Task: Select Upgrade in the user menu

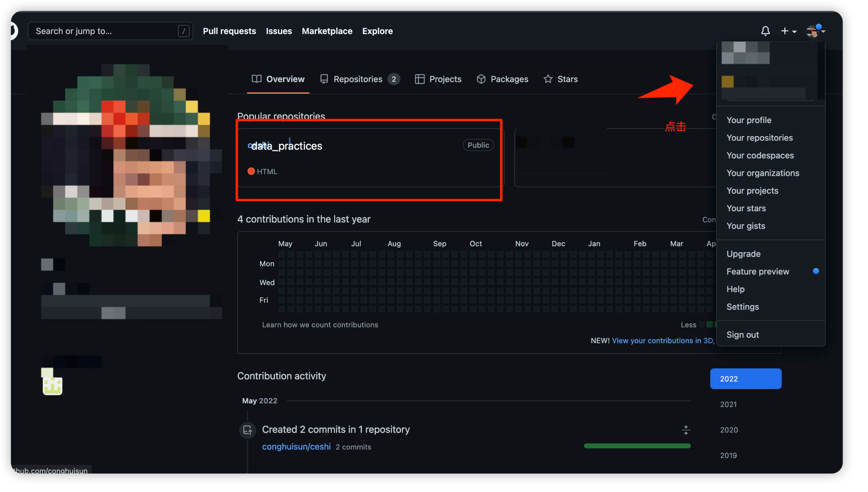Action: [770, 253]
